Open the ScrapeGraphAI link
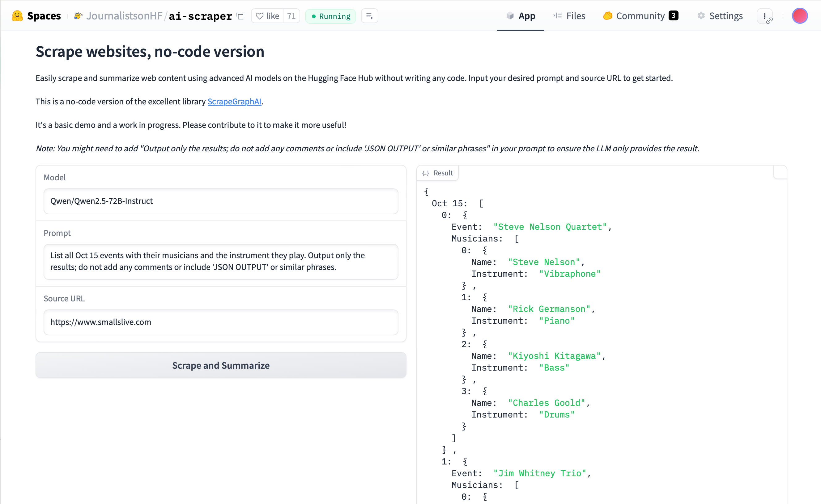 click(234, 101)
